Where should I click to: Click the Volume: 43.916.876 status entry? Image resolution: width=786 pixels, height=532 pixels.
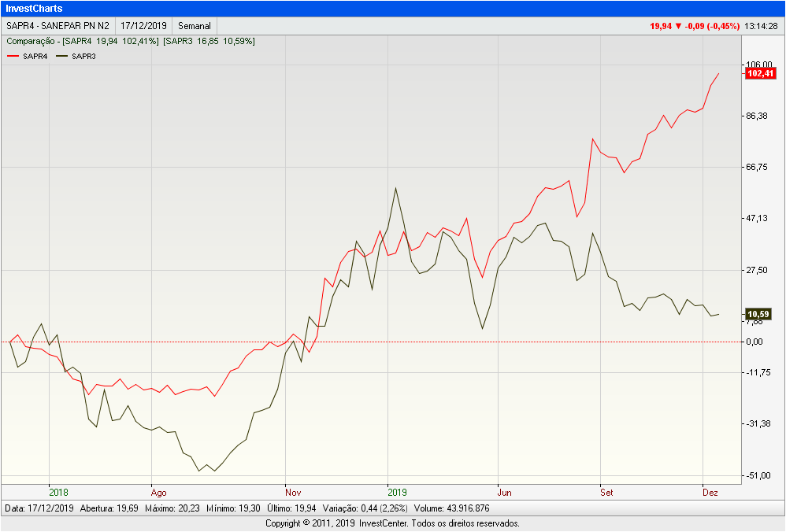[451, 508]
